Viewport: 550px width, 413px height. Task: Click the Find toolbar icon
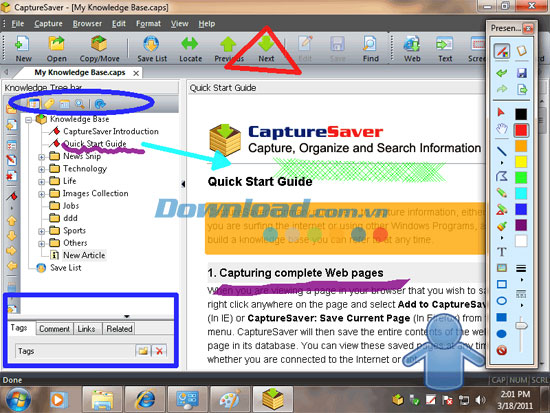(x=370, y=44)
